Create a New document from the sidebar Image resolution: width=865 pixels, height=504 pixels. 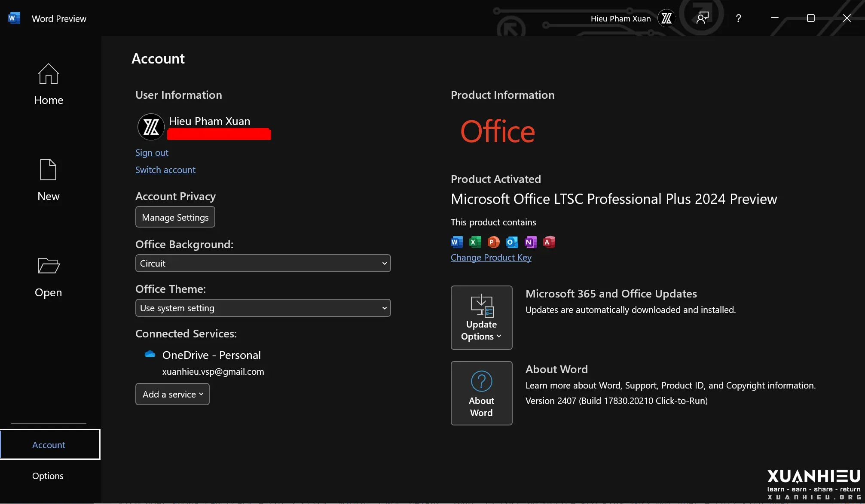(48, 180)
